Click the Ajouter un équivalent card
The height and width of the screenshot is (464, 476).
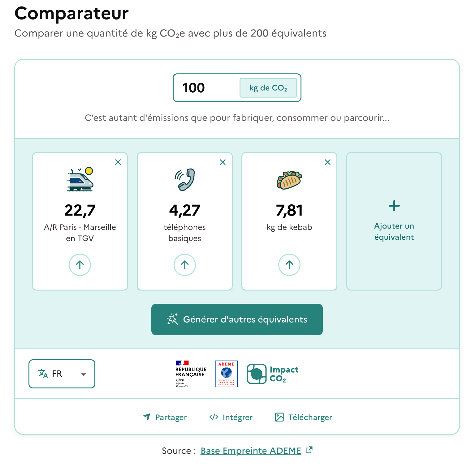tap(394, 221)
